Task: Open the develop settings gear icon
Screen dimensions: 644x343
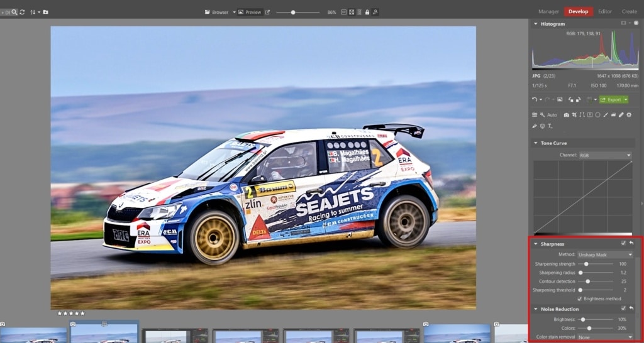Action: click(x=629, y=115)
